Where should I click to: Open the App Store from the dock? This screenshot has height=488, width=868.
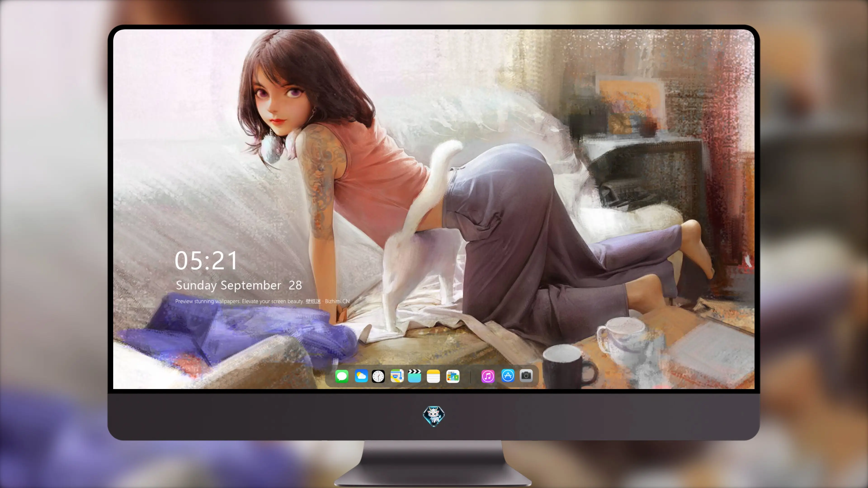click(x=508, y=376)
